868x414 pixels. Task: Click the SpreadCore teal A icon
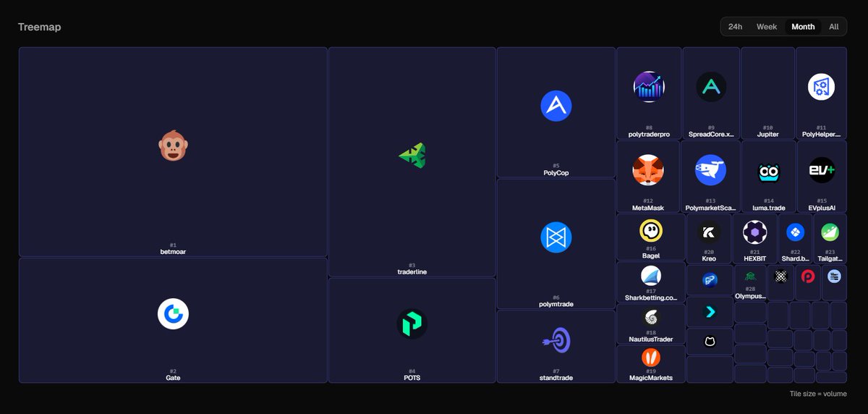[711, 87]
